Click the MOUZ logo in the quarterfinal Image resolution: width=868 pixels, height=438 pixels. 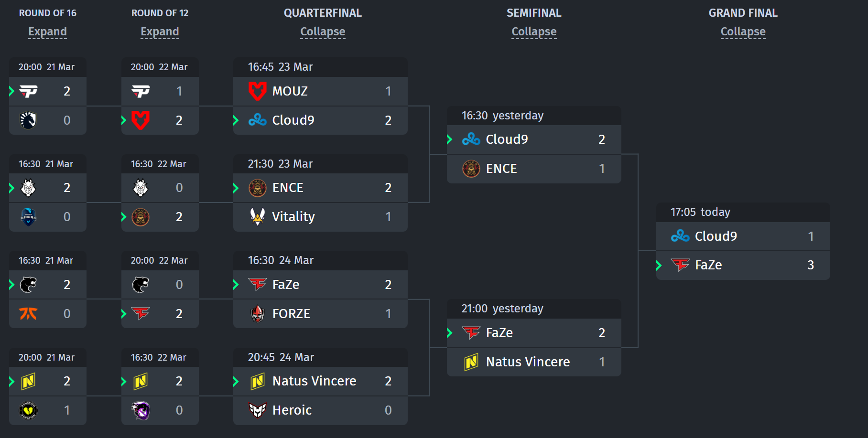pos(257,91)
